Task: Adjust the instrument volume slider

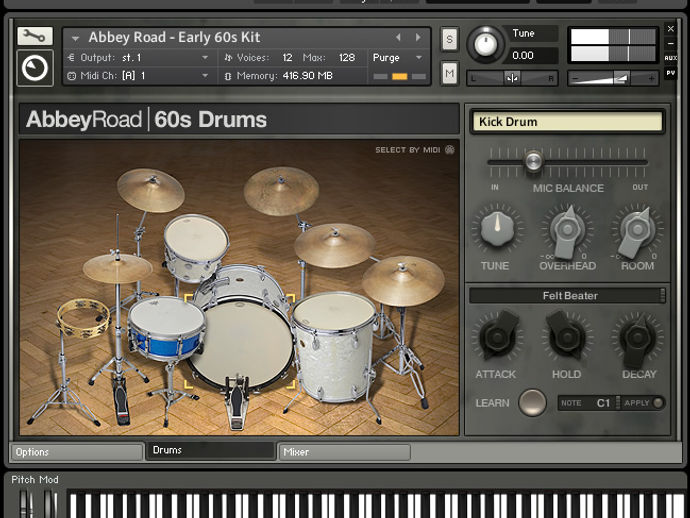Action: [613, 78]
